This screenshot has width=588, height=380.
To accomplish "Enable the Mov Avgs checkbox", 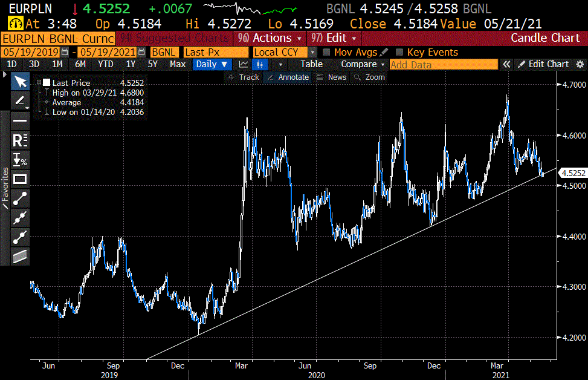I will pyautogui.click(x=326, y=53).
